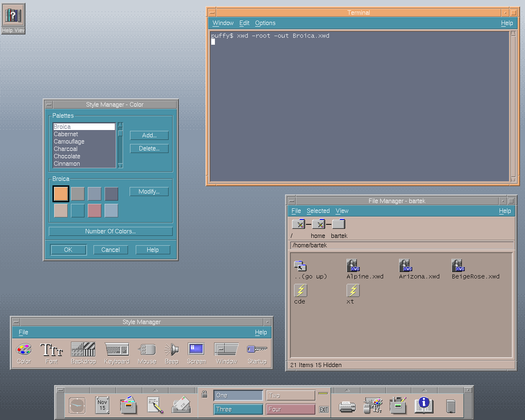Expand the subpanel arrow above the printer
Screen dimensions: 525x420
point(347,390)
